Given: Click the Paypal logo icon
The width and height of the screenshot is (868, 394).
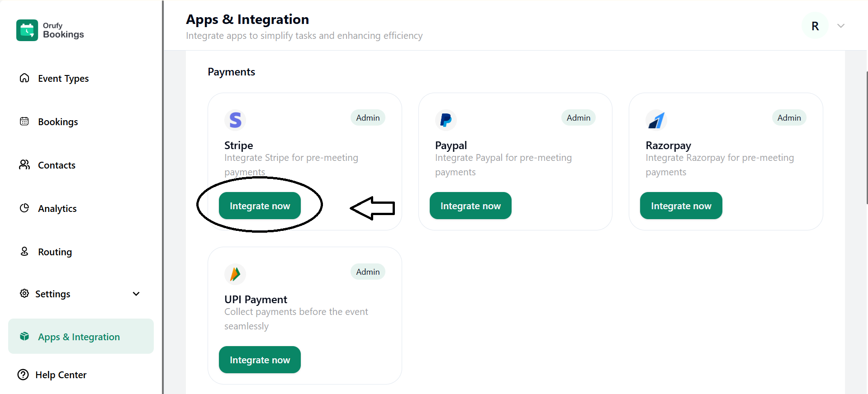Looking at the screenshot, I should 446,120.
